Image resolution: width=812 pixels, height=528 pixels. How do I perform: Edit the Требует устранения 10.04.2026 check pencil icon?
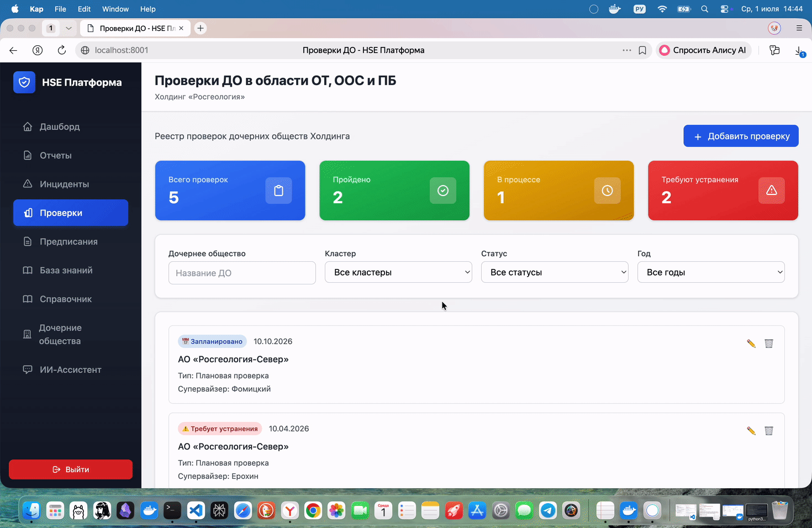(x=751, y=431)
